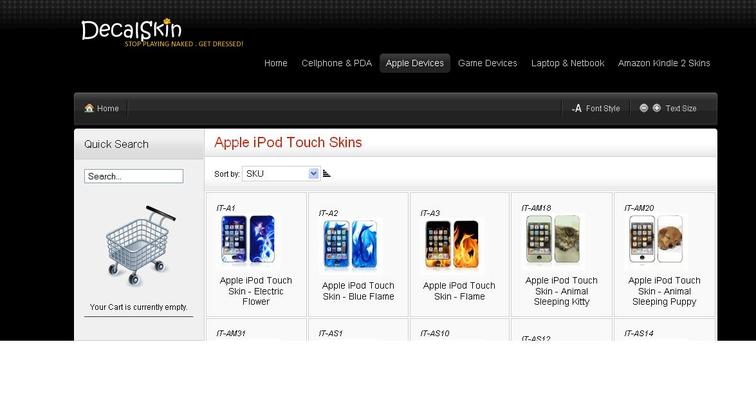Open Cellphone & PDA menu
Screen dimensions: 756x414
point(337,63)
